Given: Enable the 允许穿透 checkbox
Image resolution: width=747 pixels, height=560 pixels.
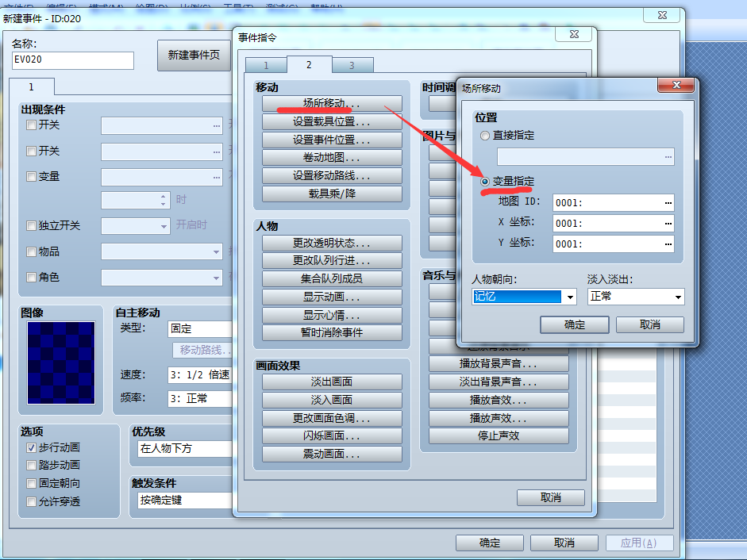Looking at the screenshot, I should pyautogui.click(x=32, y=501).
